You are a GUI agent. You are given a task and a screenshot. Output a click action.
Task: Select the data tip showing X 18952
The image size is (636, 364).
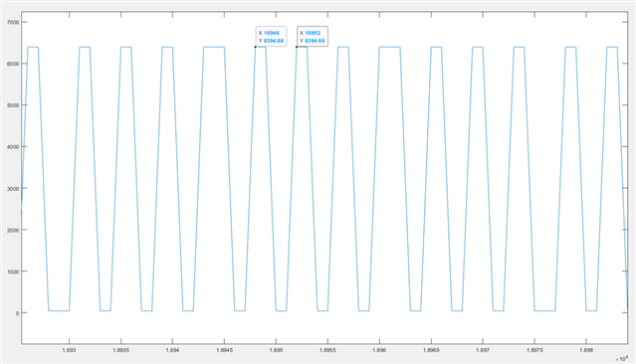click(x=313, y=37)
